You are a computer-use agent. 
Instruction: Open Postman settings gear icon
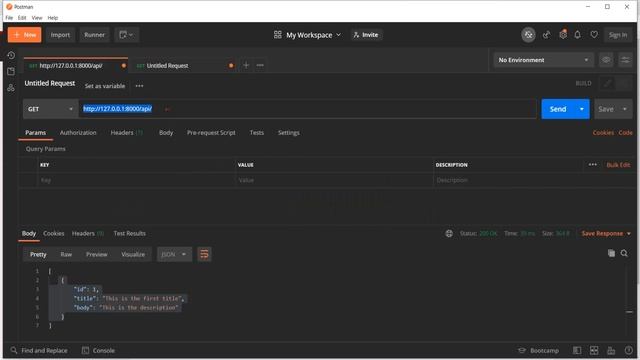(563, 35)
